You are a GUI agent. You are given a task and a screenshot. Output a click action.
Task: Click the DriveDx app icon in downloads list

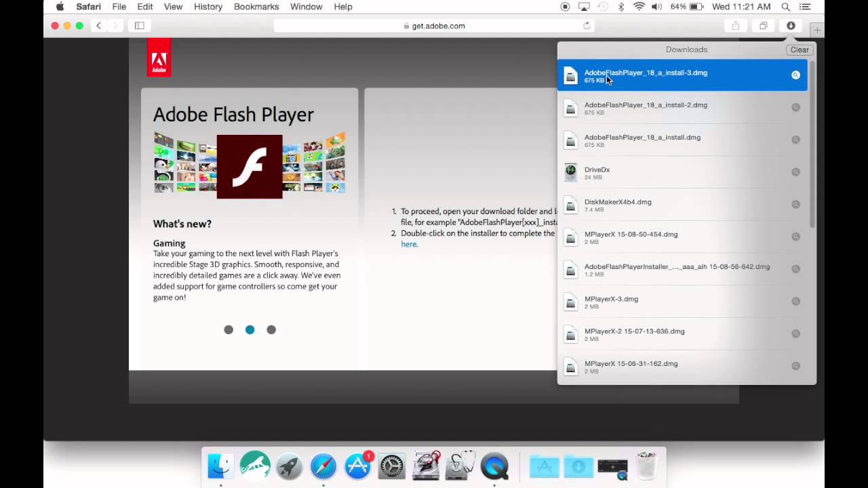pyautogui.click(x=571, y=172)
